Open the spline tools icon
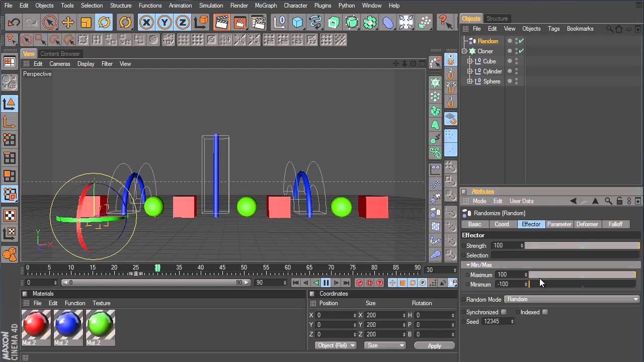Screen dimensions: 644x362 (x=315, y=22)
